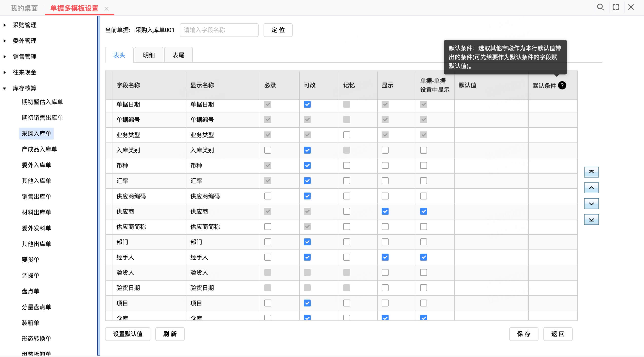Click 设置默认值 button
The image size is (644, 357).
[127, 334]
